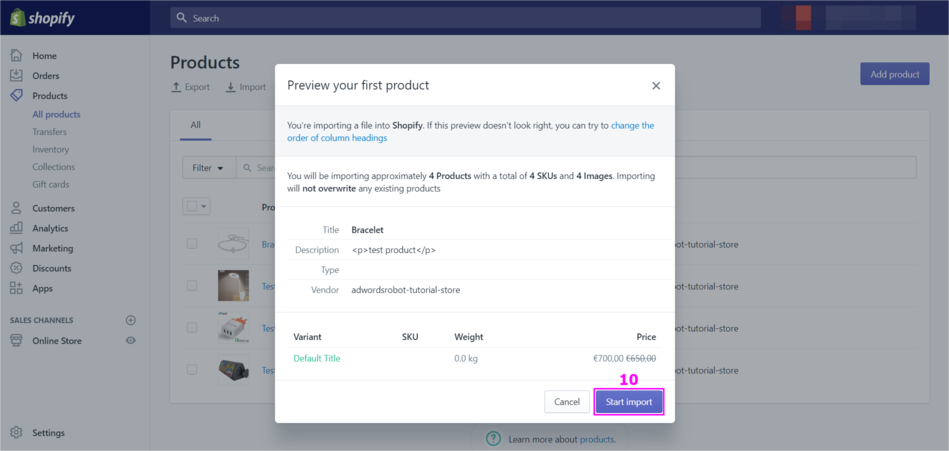Add sales channel with plus icon
This screenshot has height=451, width=949.
click(x=130, y=320)
